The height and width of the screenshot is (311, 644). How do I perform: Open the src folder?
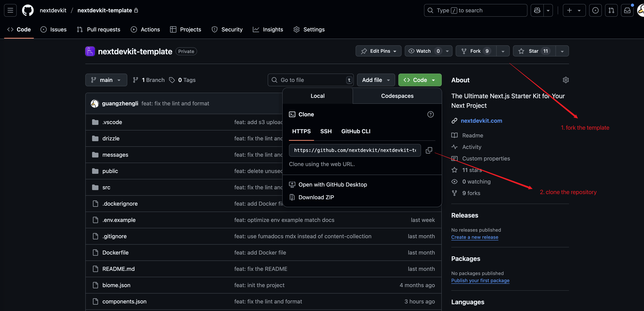coord(106,188)
